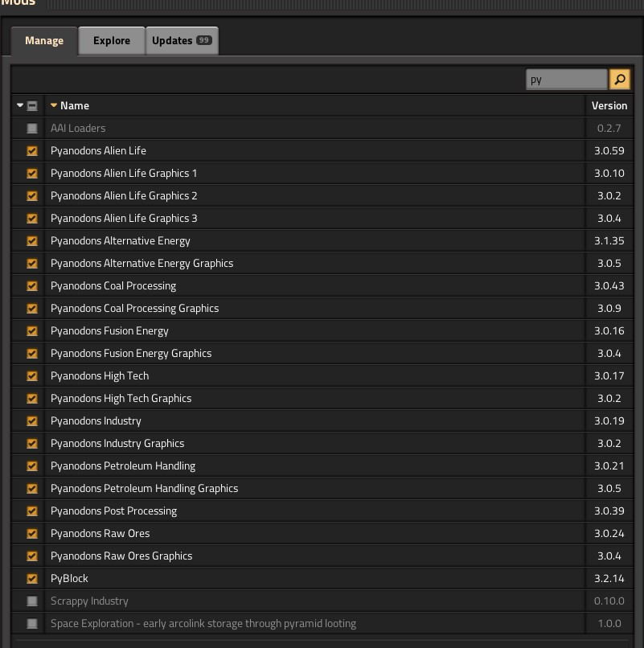Toggle Pyanodons Coal Processing checkbox

[x=32, y=286]
